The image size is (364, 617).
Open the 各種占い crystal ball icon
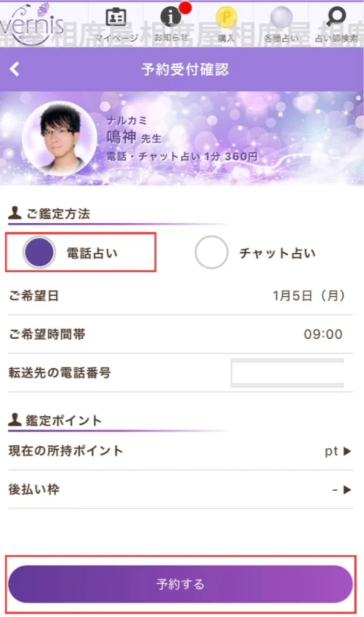tap(281, 18)
